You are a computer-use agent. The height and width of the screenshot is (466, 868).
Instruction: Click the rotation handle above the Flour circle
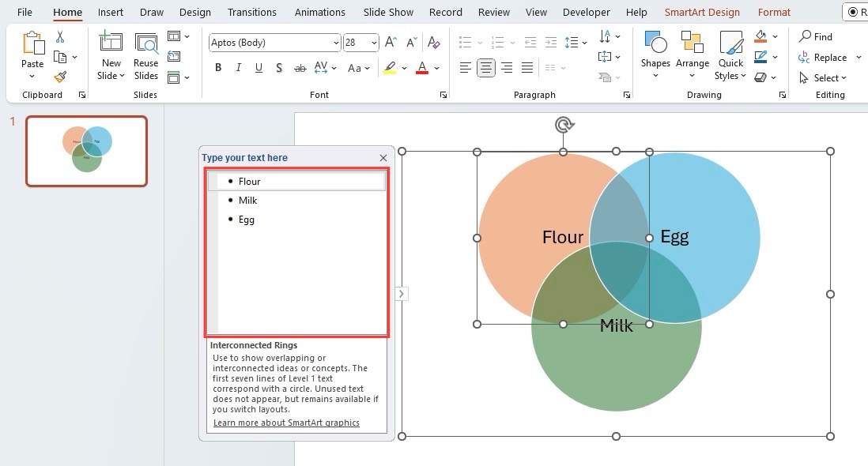coord(564,125)
